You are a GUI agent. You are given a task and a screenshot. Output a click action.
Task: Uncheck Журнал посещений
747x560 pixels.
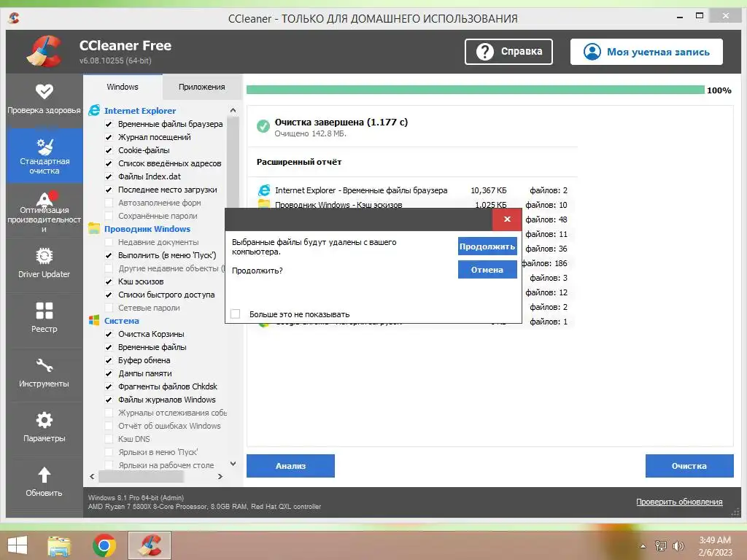(x=109, y=137)
